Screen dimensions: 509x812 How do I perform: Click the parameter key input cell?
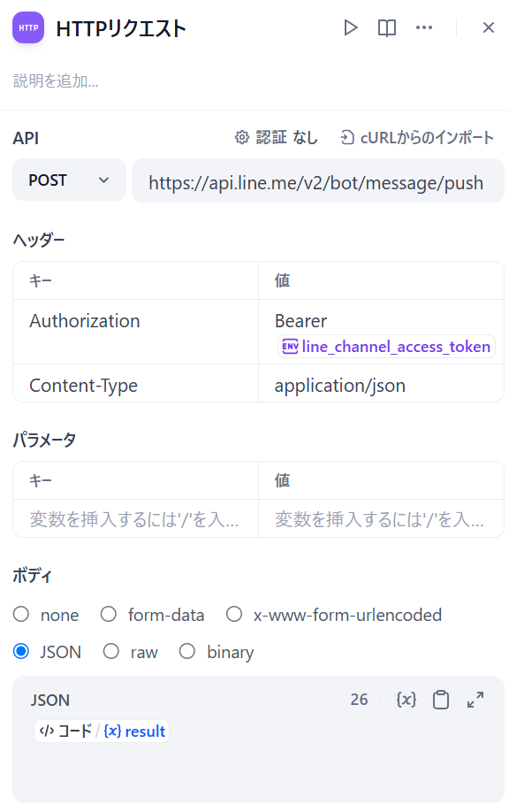[x=135, y=518]
